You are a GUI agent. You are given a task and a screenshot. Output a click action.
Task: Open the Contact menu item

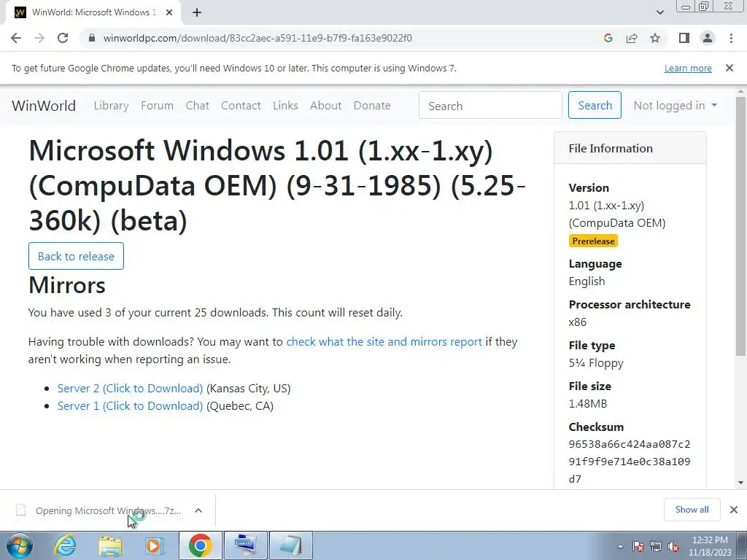[241, 106]
